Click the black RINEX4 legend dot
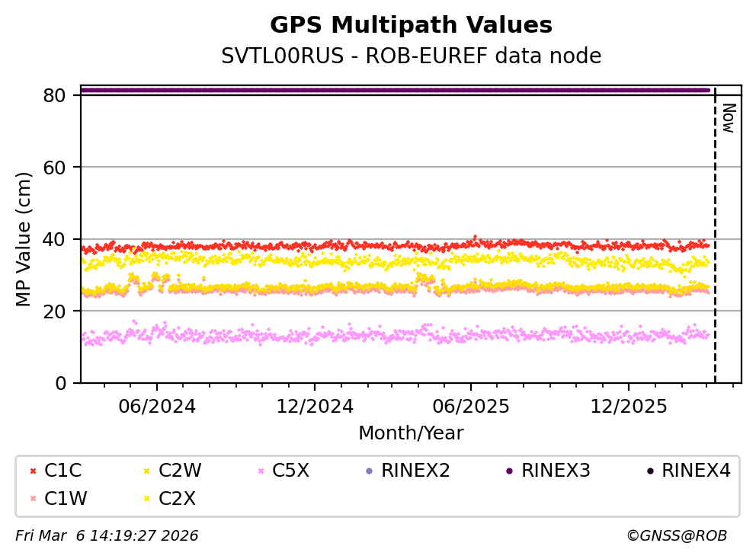756x559 pixels. coord(650,471)
